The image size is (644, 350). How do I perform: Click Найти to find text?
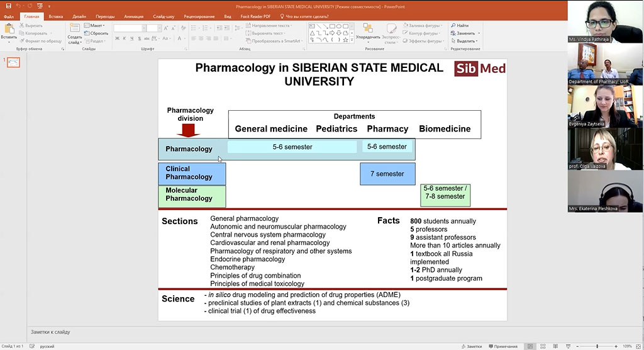[460, 26]
